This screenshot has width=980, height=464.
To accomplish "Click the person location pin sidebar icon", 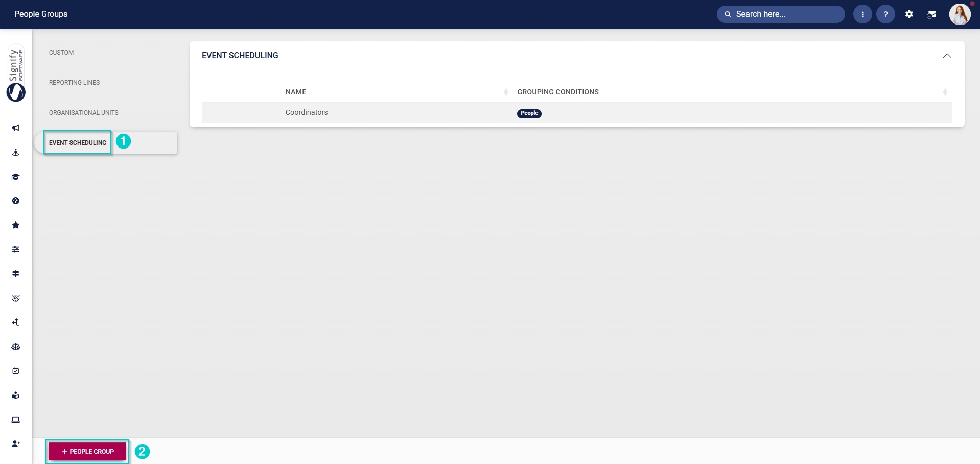I will tap(16, 152).
